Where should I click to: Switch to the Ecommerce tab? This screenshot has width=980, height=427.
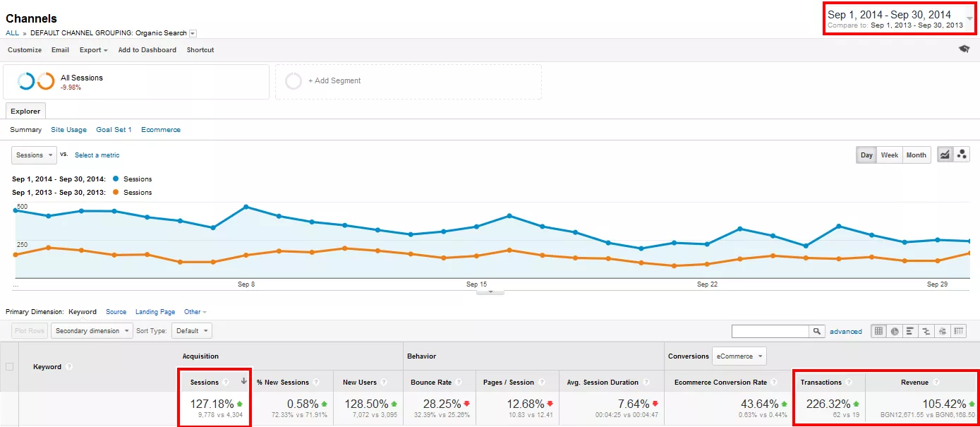(161, 130)
